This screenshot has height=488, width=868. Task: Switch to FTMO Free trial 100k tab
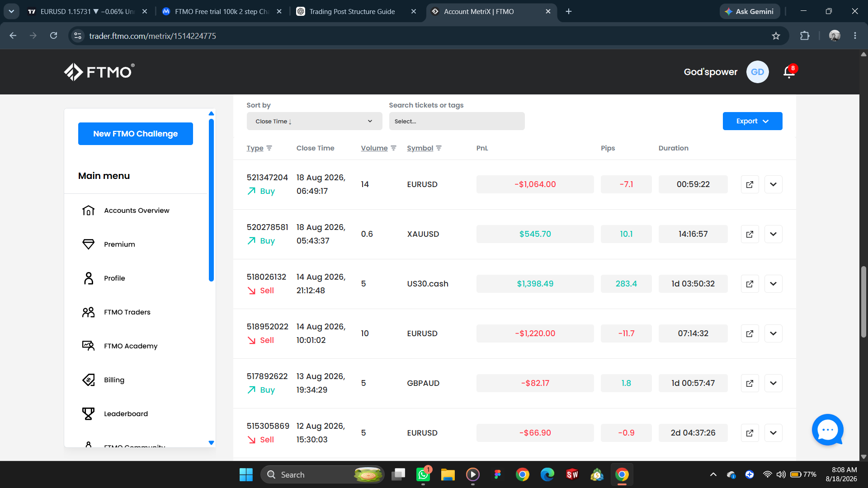(x=222, y=11)
